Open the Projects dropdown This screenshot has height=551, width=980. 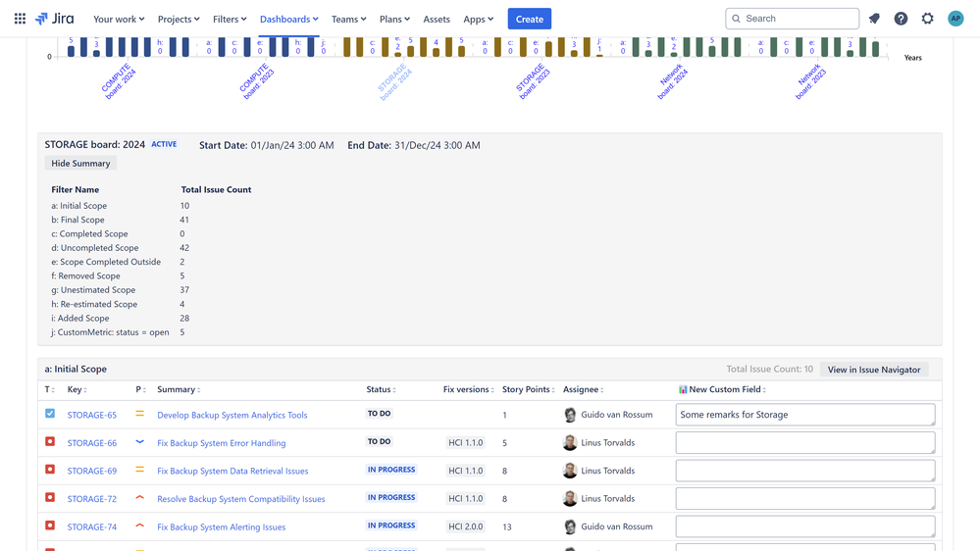[x=179, y=20]
